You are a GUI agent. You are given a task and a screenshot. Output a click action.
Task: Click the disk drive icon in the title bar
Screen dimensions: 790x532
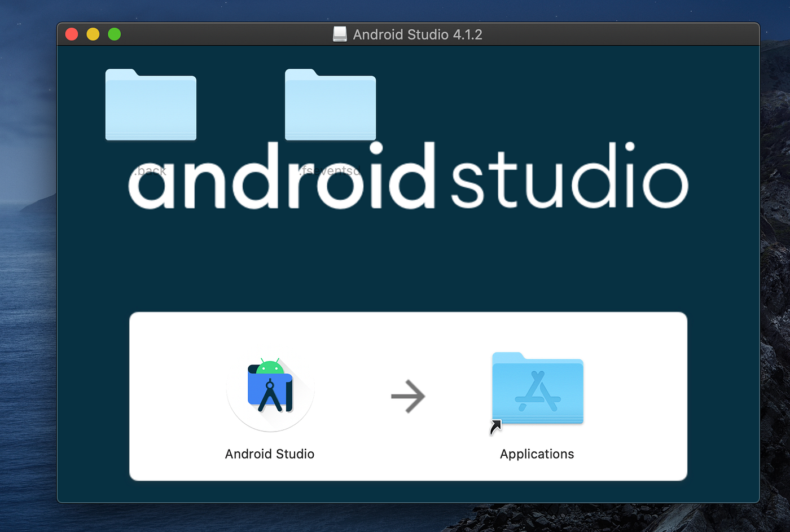coord(339,34)
